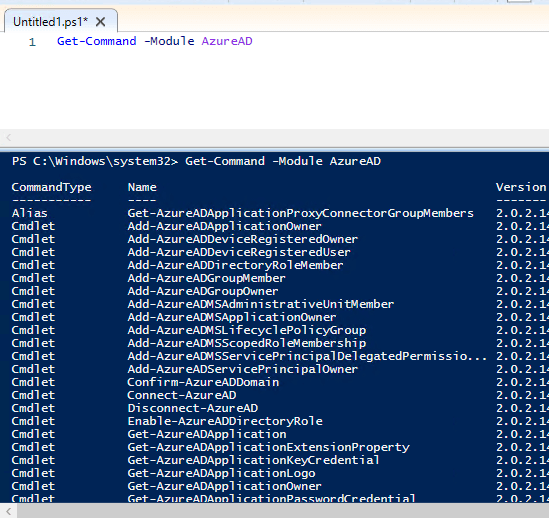
Task: Click the -Module parameter in script editor
Action: (x=169, y=41)
